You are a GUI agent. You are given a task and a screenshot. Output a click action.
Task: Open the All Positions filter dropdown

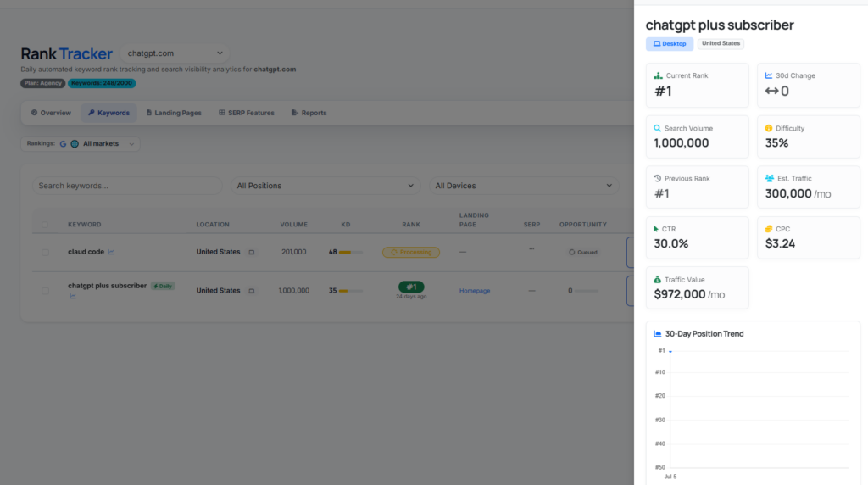coord(325,186)
